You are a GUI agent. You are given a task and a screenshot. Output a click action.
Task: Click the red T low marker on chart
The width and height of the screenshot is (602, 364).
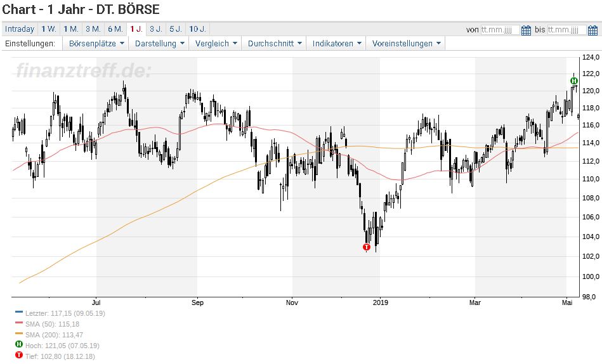(x=367, y=247)
